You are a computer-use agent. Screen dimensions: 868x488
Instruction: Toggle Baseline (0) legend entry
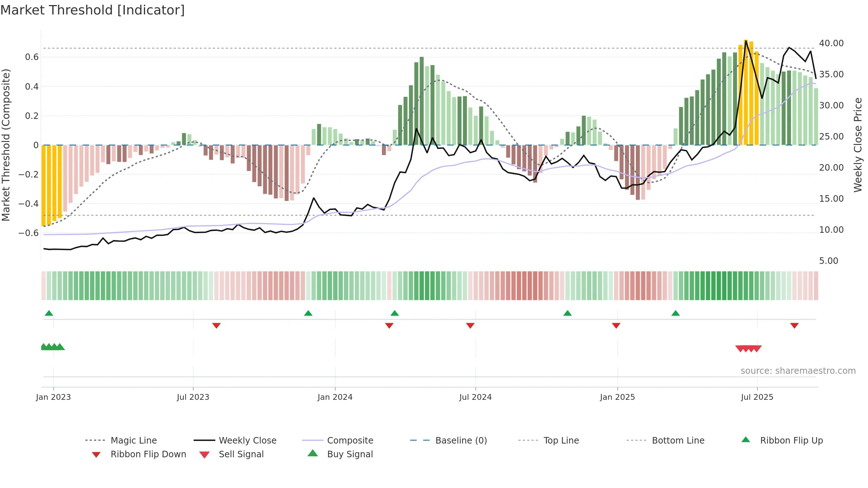click(448, 440)
